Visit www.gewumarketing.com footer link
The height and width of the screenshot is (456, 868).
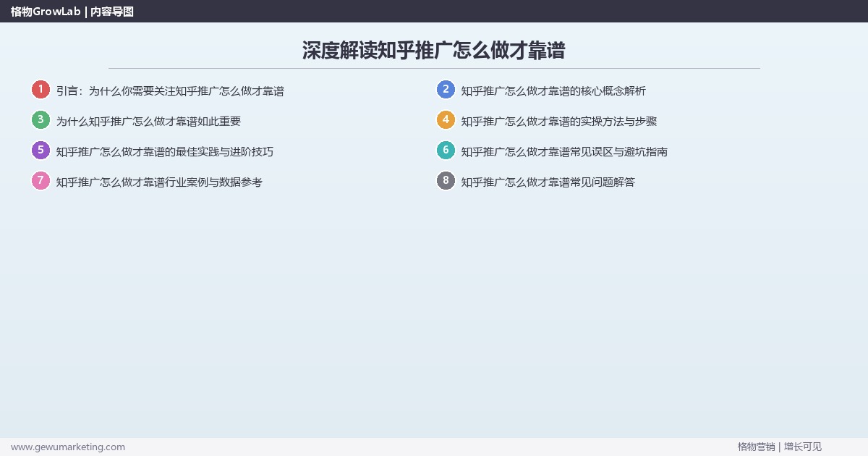point(68,447)
